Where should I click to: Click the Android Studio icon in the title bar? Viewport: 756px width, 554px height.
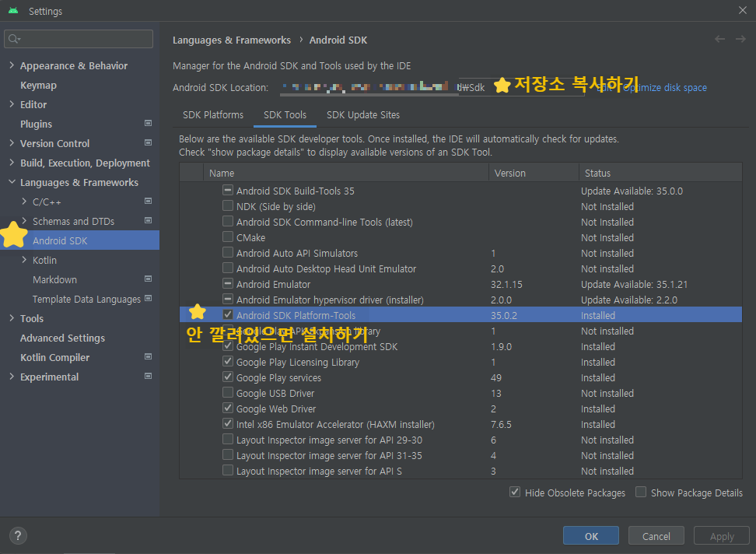tap(13, 11)
